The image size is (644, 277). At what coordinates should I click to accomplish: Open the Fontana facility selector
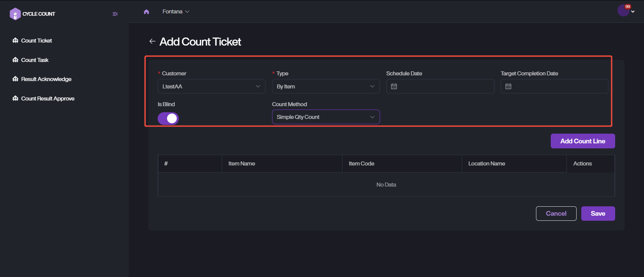(176, 12)
